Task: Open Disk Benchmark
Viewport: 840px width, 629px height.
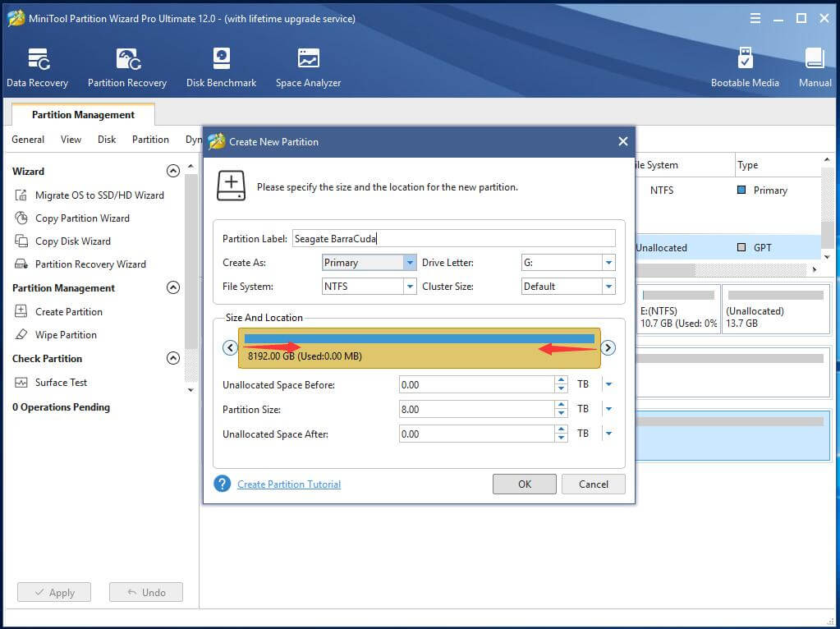Action: coord(220,66)
